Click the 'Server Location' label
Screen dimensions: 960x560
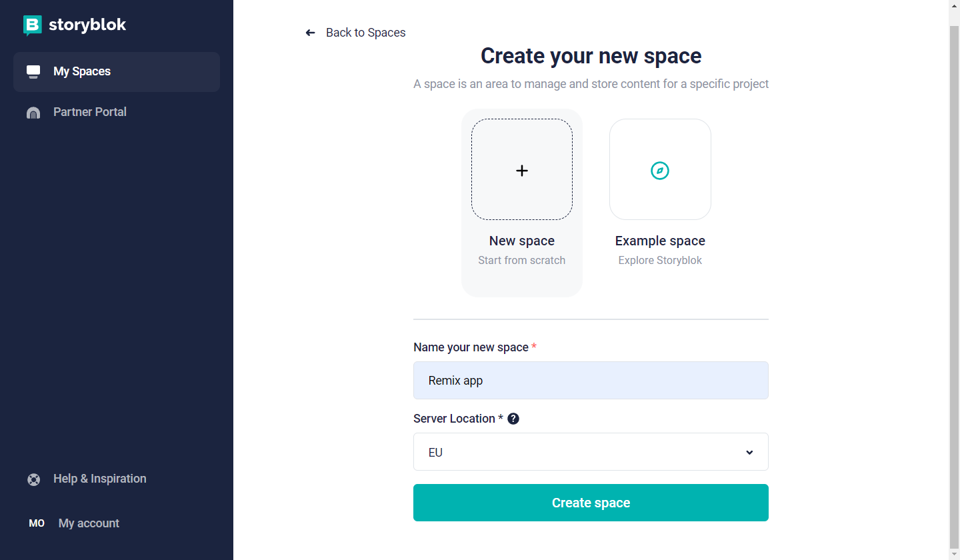point(454,419)
